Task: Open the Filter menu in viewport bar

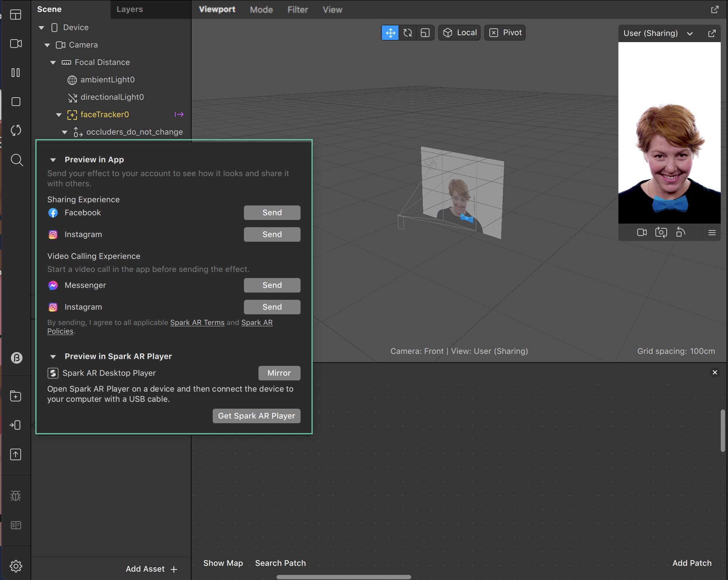Action: point(298,10)
